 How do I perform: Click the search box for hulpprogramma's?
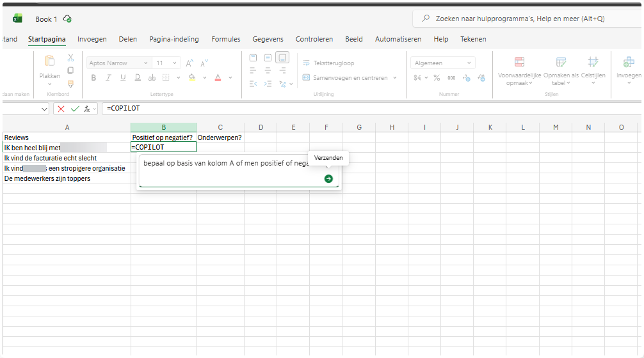[x=525, y=19]
